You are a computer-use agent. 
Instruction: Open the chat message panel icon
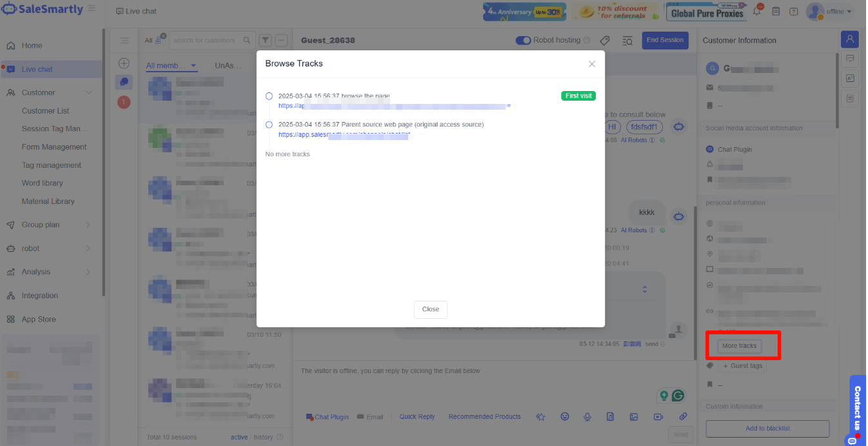[x=850, y=58]
